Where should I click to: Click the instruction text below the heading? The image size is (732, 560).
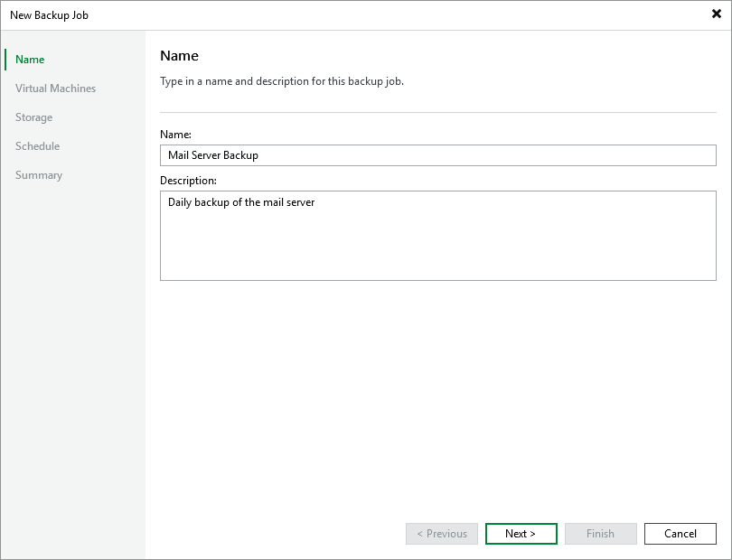[282, 81]
